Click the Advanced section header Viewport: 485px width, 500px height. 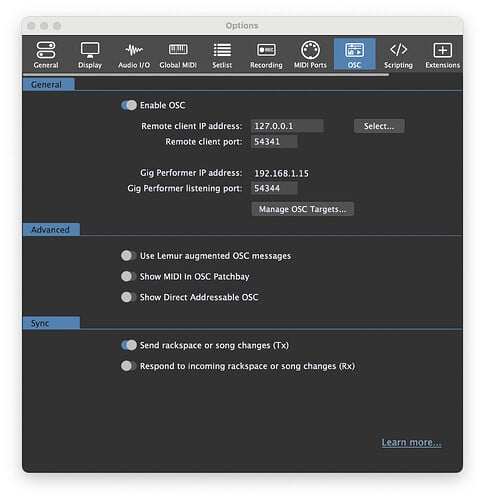click(51, 230)
